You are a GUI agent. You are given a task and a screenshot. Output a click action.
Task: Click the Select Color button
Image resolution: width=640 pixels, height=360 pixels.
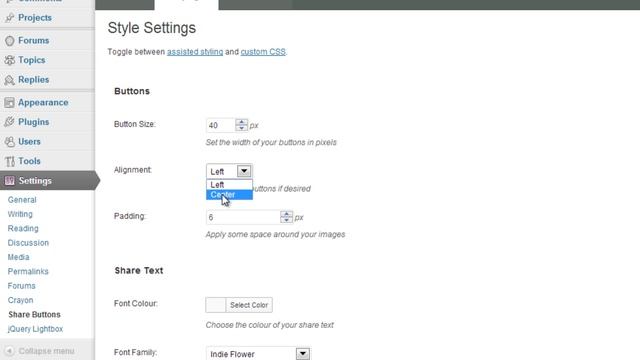(x=249, y=305)
